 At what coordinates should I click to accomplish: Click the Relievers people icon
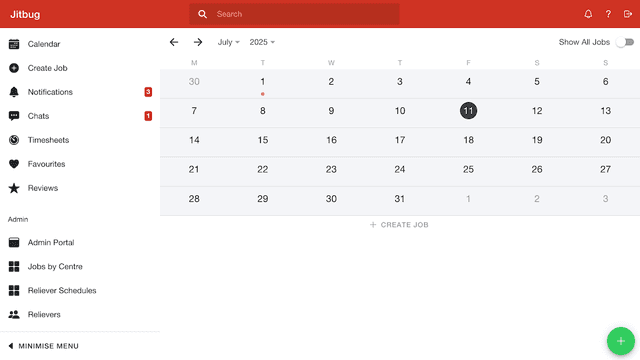tap(14, 315)
